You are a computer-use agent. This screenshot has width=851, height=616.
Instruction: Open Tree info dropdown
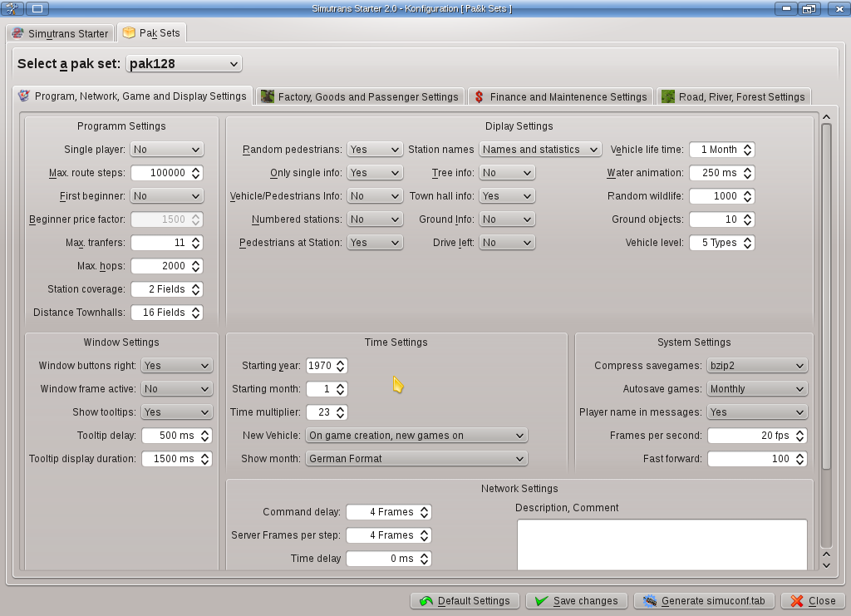[507, 173]
